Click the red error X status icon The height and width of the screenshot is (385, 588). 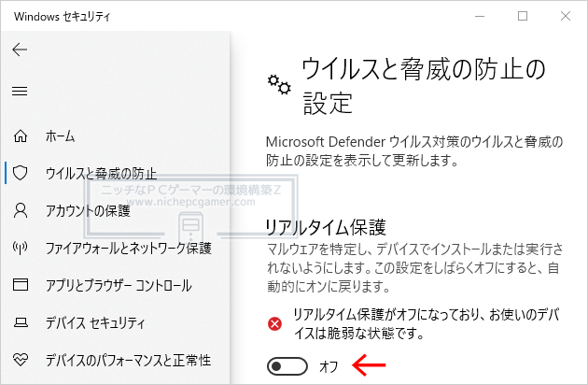(x=275, y=323)
